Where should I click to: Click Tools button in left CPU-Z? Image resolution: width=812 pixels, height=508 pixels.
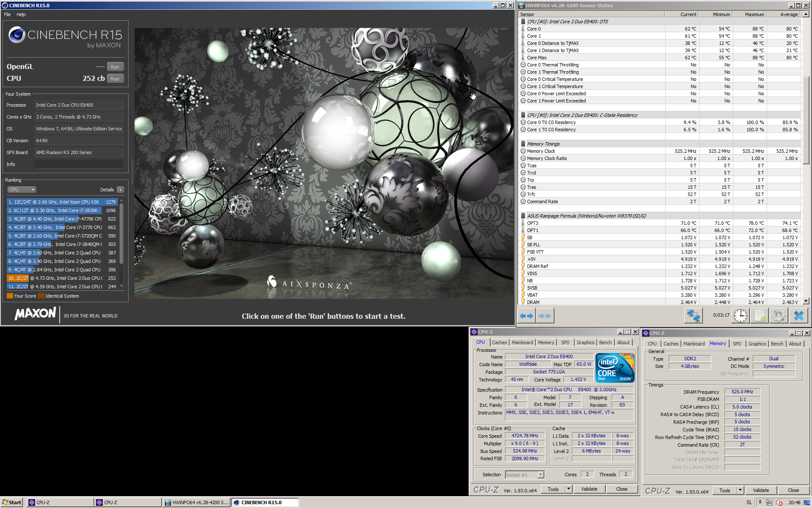pos(553,489)
